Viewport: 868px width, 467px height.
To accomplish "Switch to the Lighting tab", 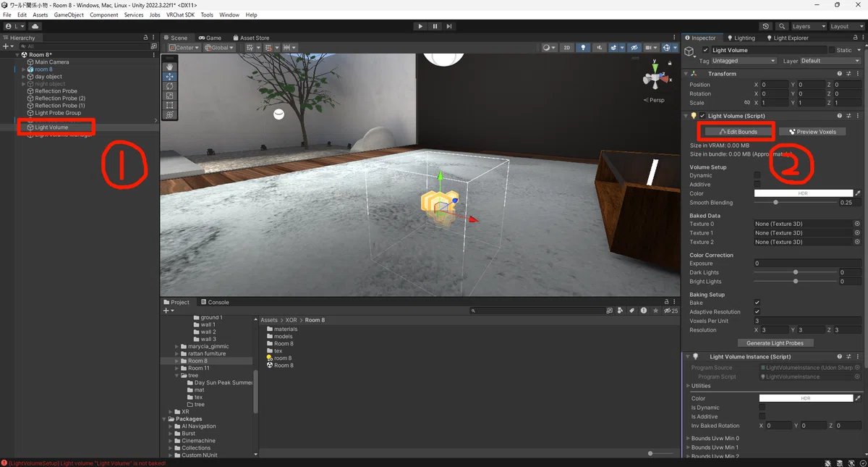I will tap(741, 38).
